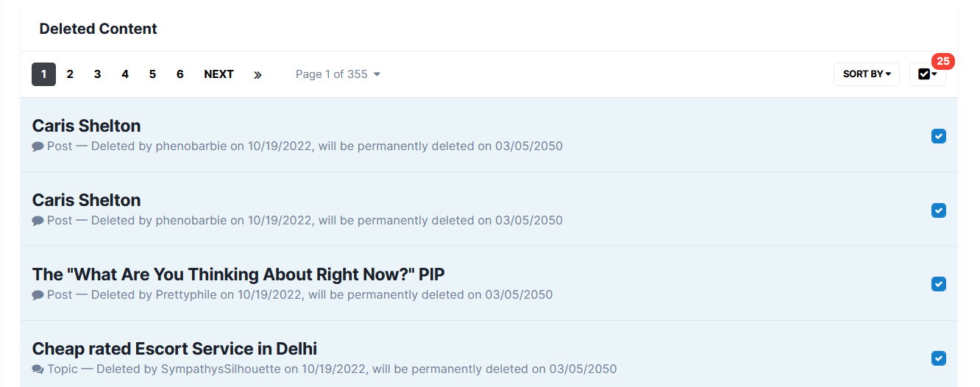Click the NEXT pagination button

point(219,74)
